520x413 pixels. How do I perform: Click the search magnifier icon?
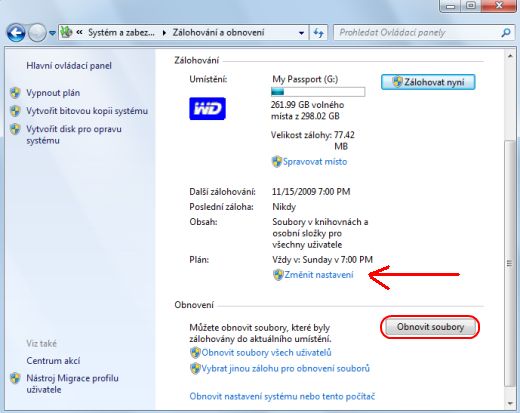pyautogui.click(x=506, y=33)
